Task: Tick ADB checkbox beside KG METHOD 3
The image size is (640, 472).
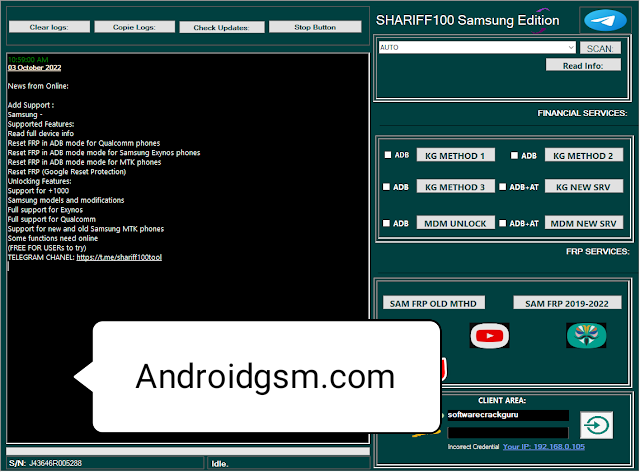Action: tap(386, 187)
